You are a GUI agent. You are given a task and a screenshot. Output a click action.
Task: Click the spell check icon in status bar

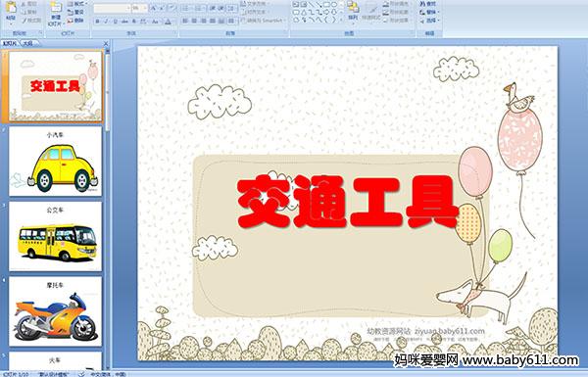(x=81, y=374)
